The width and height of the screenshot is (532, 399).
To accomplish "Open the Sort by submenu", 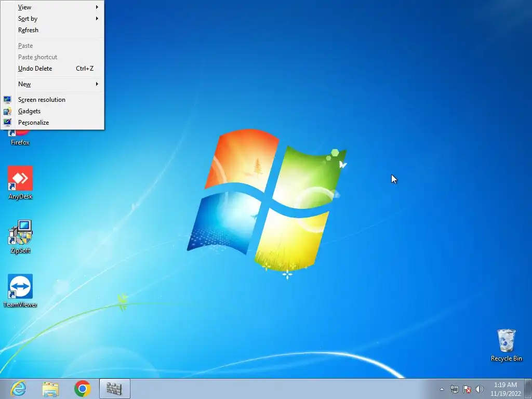I will point(52,19).
